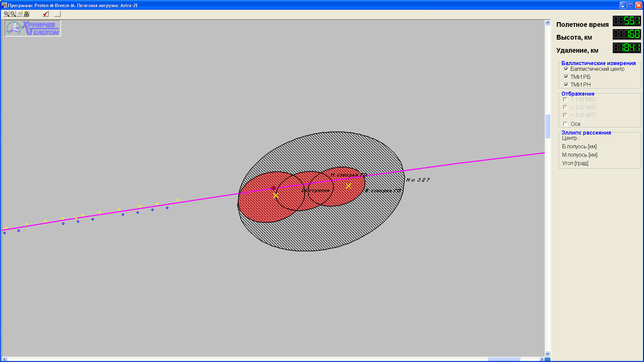The width and height of the screenshot is (644, 362).
Task: Click the Khrunichev Telecom logo
Action: 33,28
